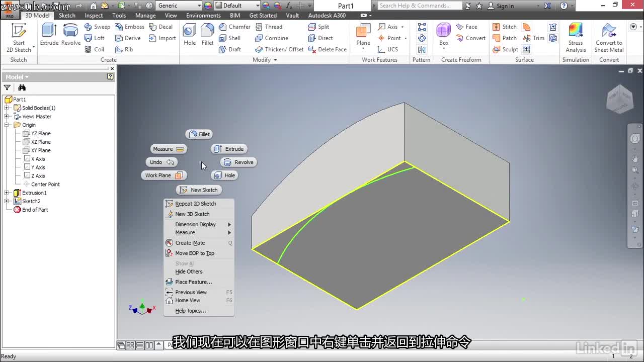This screenshot has width=644, height=362.
Task: Open the Decal tool
Action: coord(160,27)
